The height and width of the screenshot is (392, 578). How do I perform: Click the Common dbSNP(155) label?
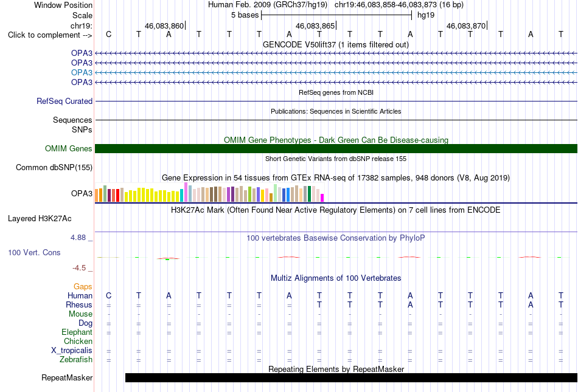pos(54,168)
